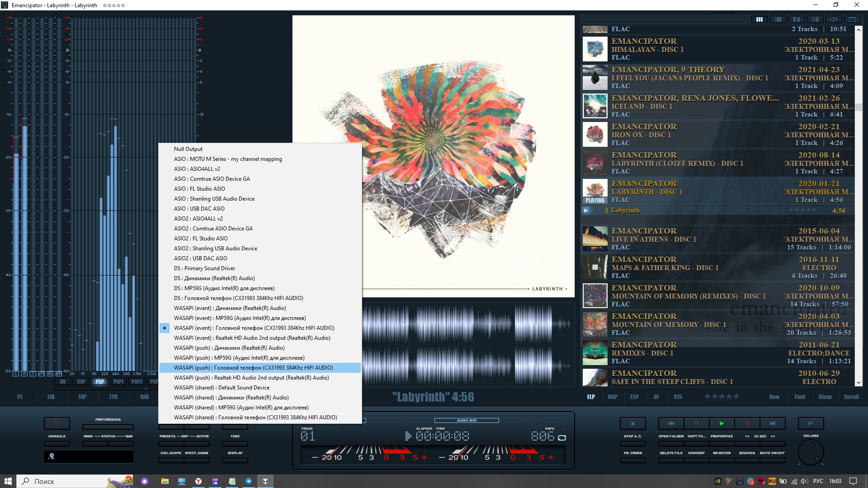Toggle the Preferences button

click(x=108, y=427)
